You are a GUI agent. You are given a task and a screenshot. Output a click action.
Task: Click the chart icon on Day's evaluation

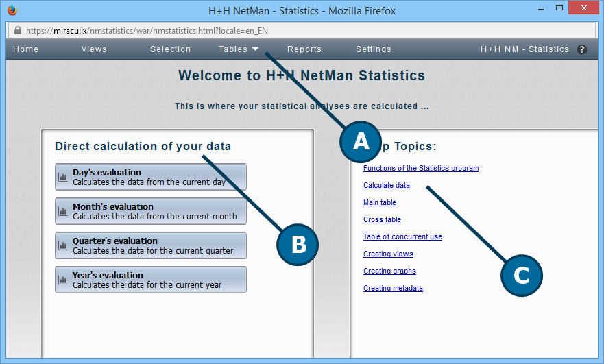[x=63, y=177]
